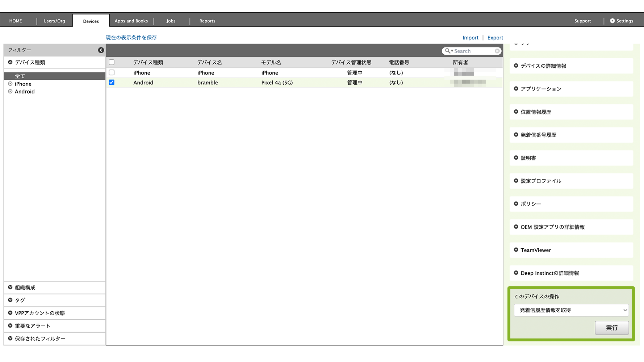Expand the デバイスの詳細情報 section
Image resolution: width=644 pixels, height=362 pixels.
pos(543,66)
